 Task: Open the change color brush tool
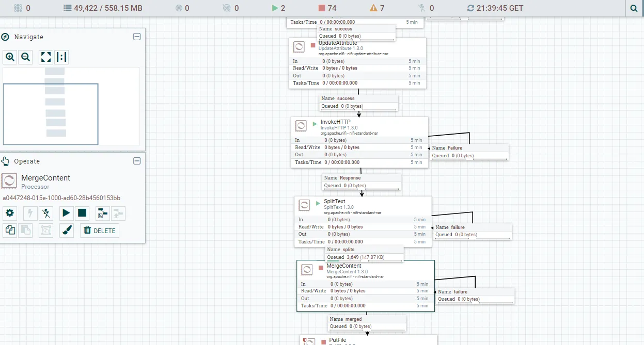pyautogui.click(x=67, y=231)
